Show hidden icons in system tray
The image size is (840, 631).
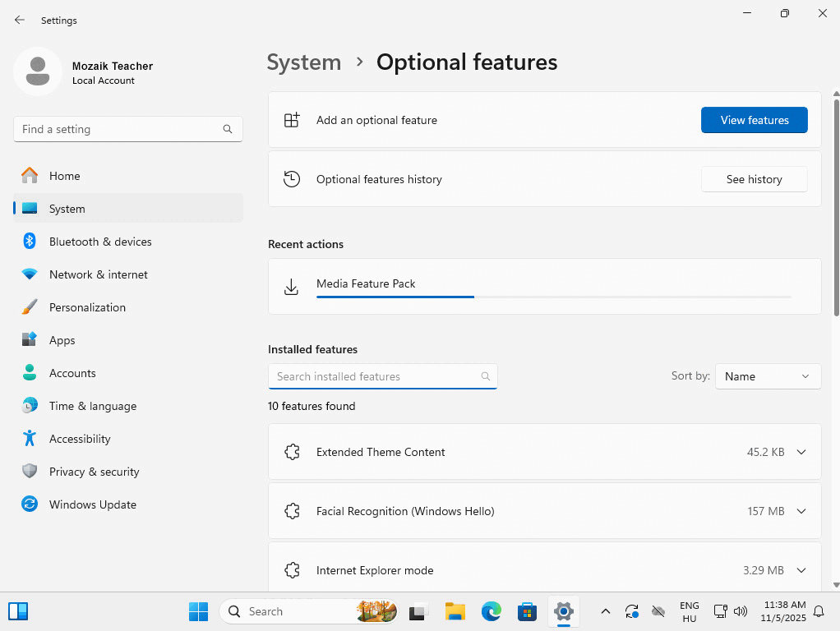tap(606, 611)
